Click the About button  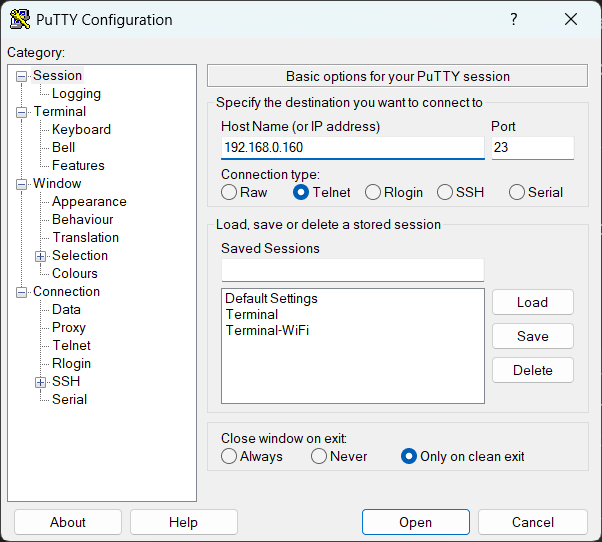[68, 522]
